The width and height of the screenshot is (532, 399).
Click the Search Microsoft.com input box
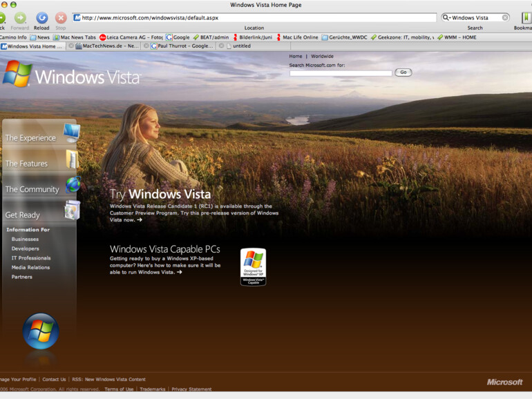tap(341, 73)
